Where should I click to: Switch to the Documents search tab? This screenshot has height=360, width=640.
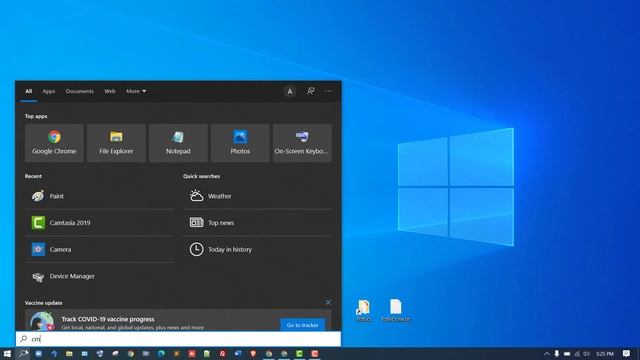(x=80, y=91)
